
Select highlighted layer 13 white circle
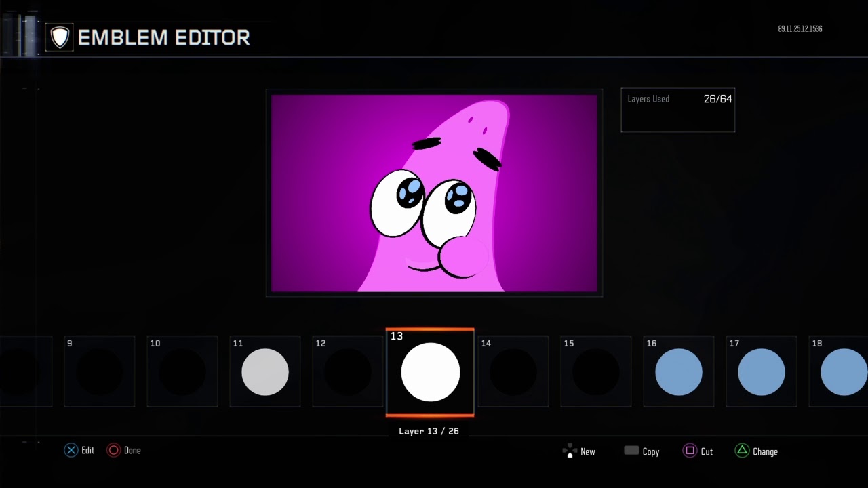[430, 372]
